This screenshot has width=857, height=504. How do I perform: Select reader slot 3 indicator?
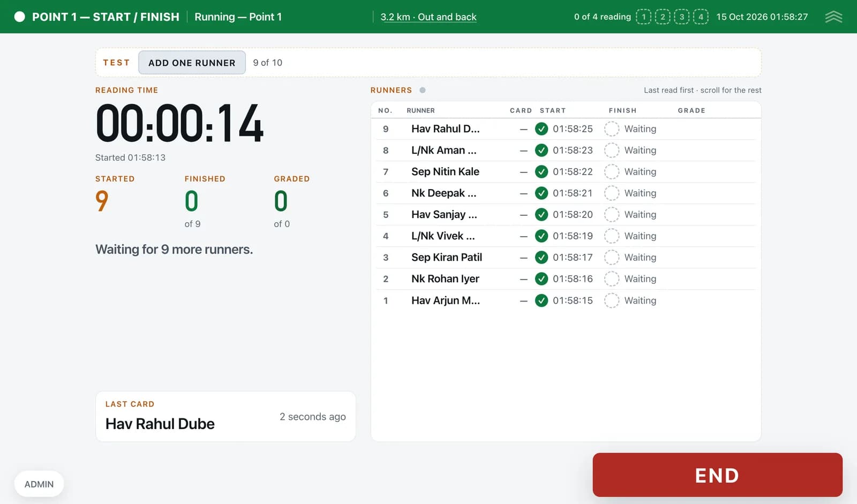pos(681,17)
